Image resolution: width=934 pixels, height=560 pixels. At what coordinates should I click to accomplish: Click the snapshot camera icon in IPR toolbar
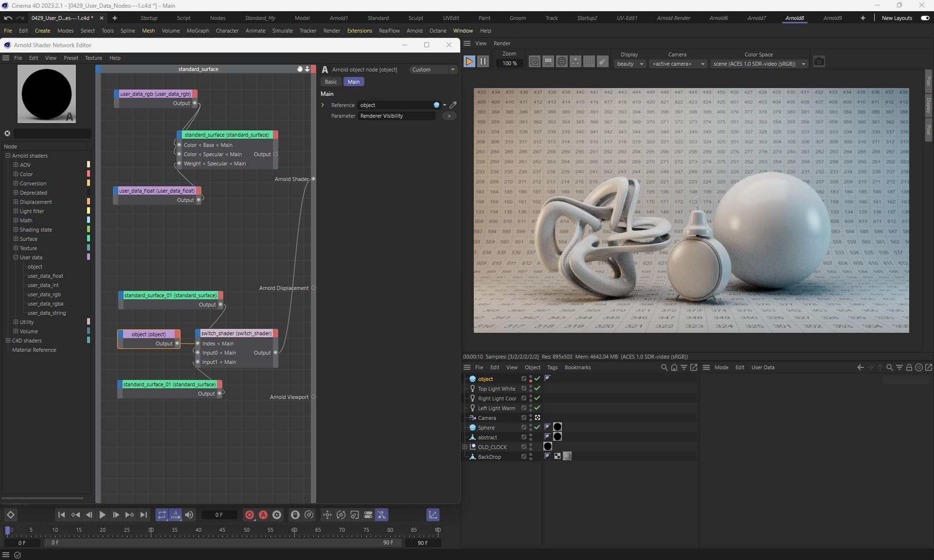click(819, 62)
